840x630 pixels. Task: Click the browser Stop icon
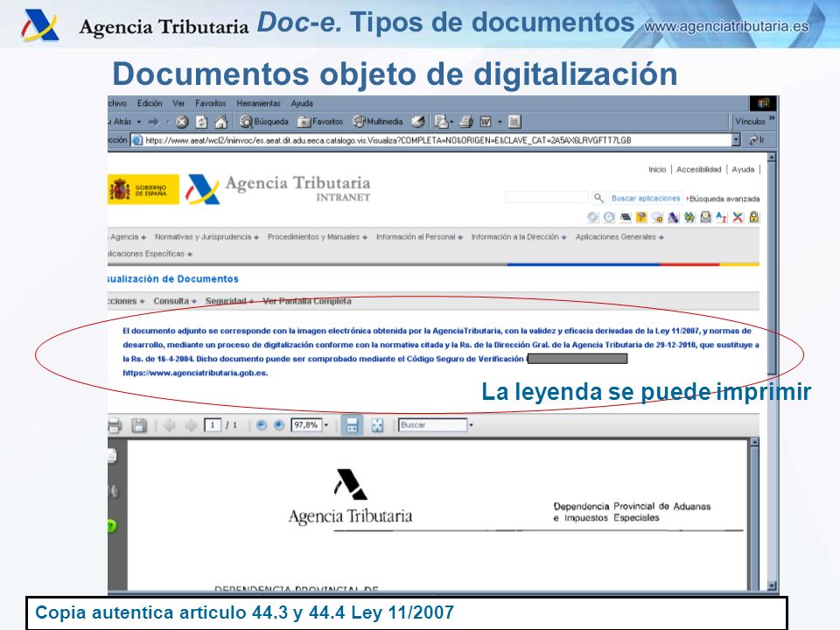(x=182, y=122)
